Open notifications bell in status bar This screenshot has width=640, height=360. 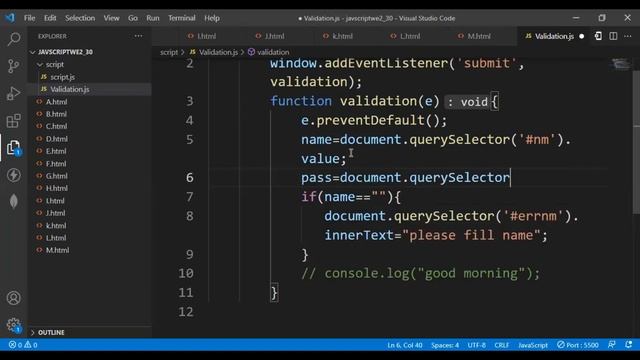tap(629, 345)
